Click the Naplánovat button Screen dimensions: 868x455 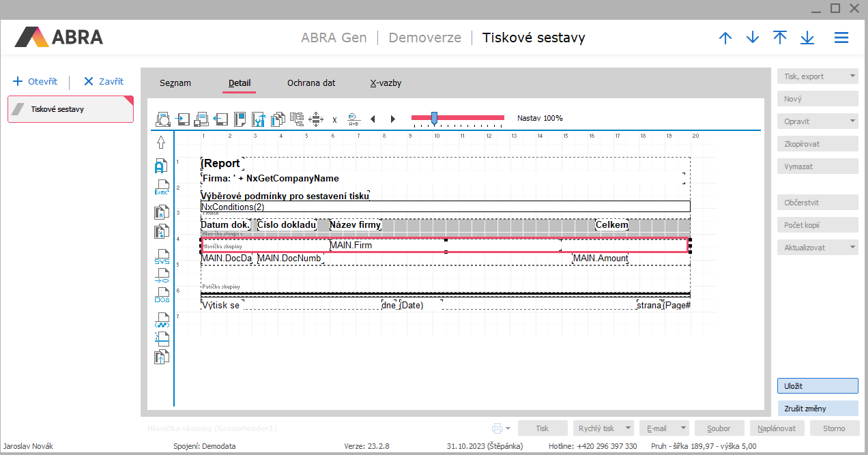coord(777,428)
